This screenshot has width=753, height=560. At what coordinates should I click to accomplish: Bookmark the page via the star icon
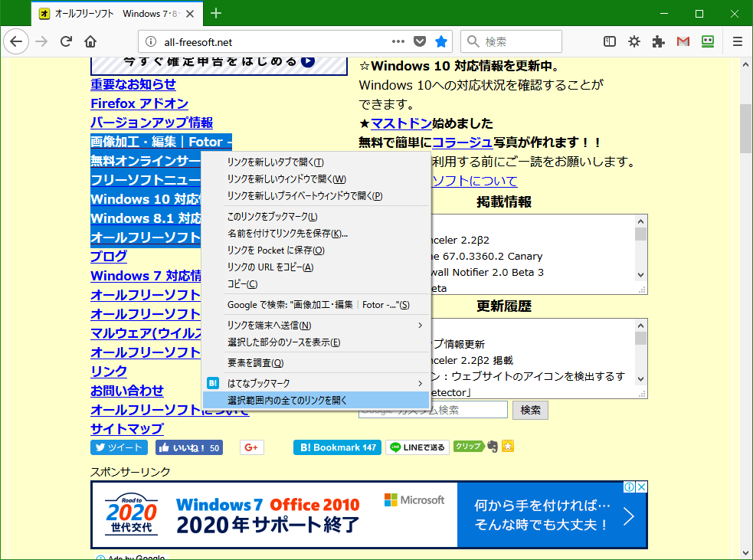point(441,41)
